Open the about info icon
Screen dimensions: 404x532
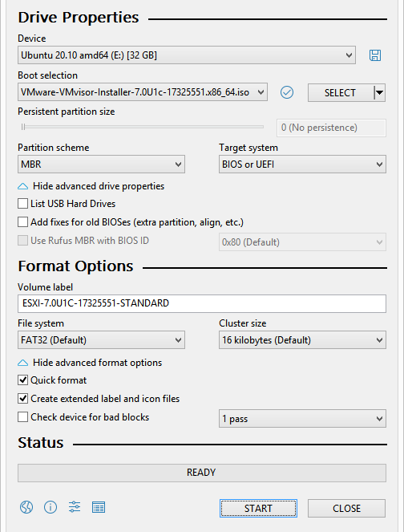pos(50,508)
